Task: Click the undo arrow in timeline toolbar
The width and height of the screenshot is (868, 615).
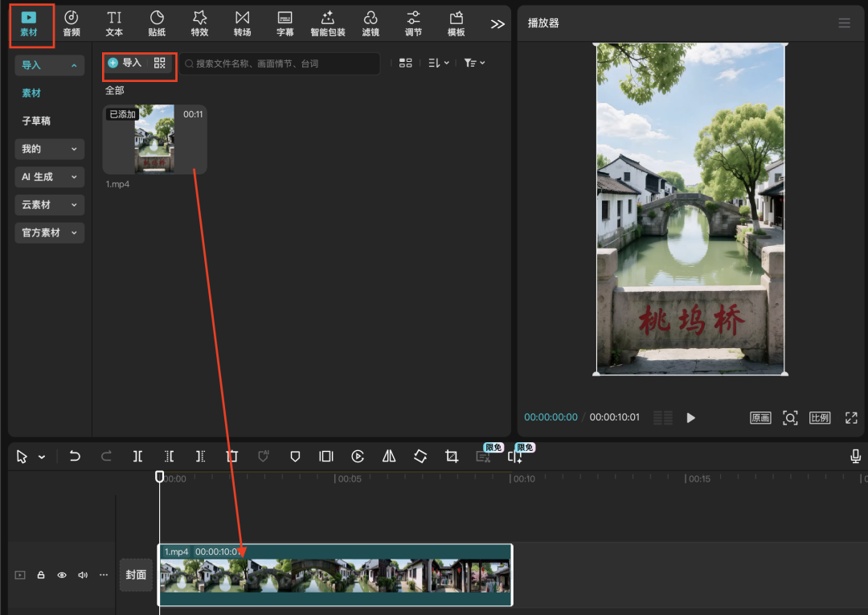Action: pos(75,457)
